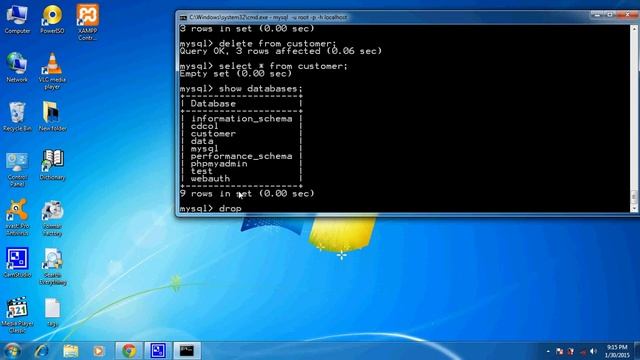This screenshot has height=360, width=640.
Task: Click the 'phpmyadmin' database row
Action: pos(219,164)
